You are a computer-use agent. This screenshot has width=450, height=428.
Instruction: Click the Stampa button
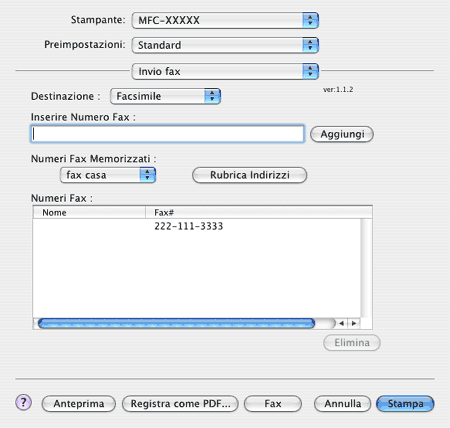(x=405, y=404)
